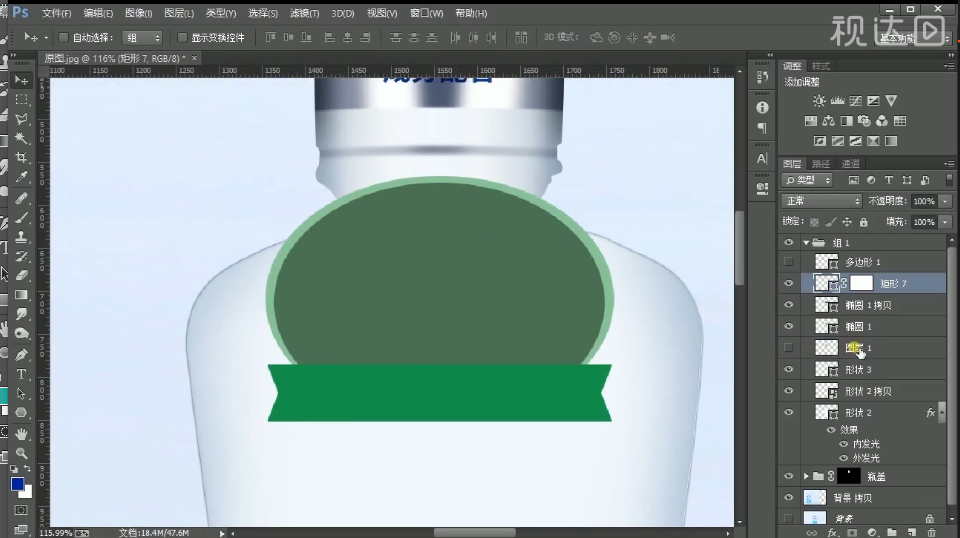Image resolution: width=960 pixels, height=538 pixels.
Task: Open the 正常 blend mode dropdown
Action: point(822,201)
